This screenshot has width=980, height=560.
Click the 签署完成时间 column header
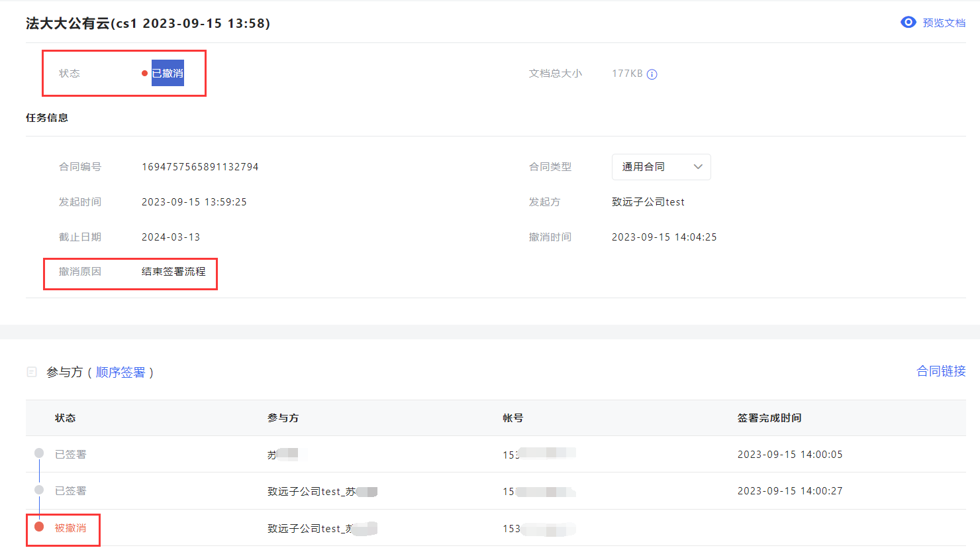769,418
